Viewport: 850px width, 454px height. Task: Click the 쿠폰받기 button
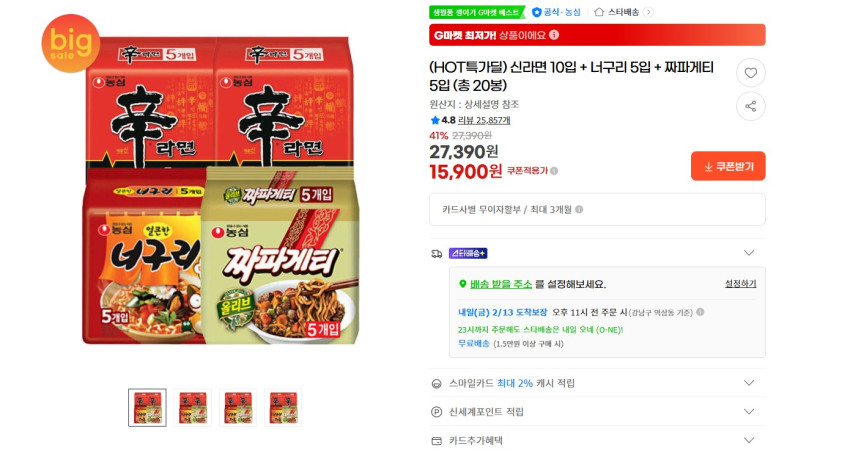728,166
